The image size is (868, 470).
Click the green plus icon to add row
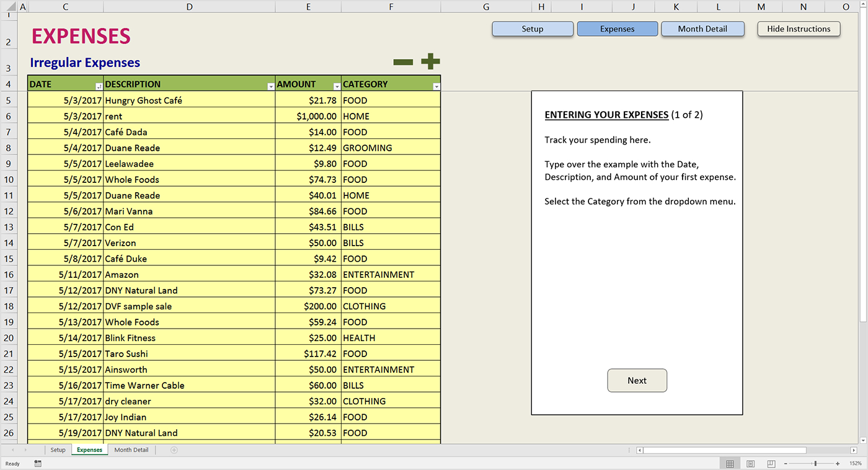point(430,61)
